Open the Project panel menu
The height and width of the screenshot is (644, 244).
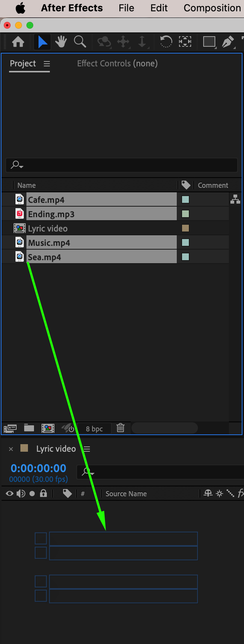pos(47,64)
